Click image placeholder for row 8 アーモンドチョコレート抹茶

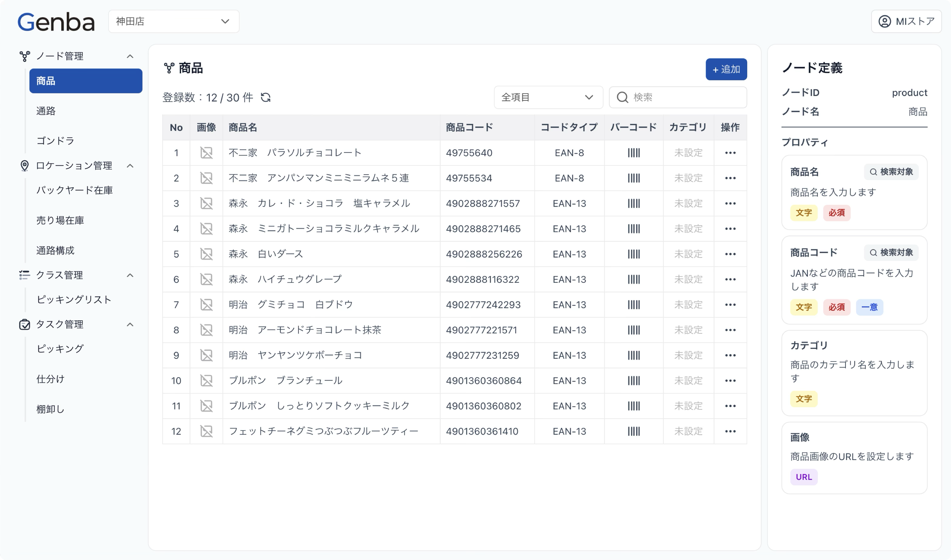point(206,330)
